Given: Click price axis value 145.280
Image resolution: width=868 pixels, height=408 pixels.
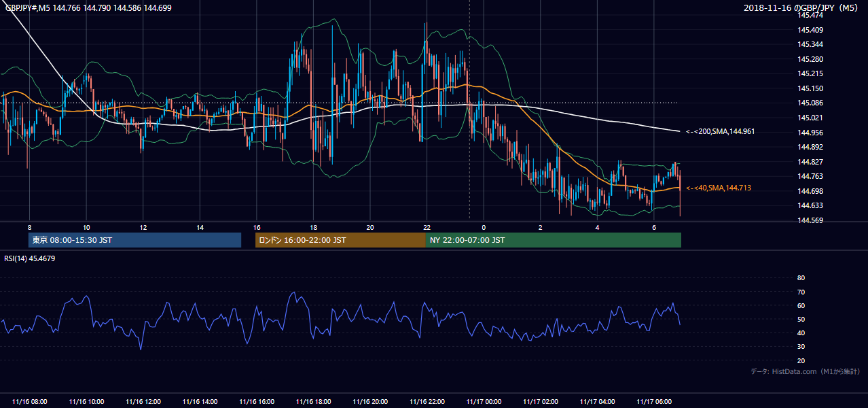Looking at the screenshot, I should (x=810, y=59).
